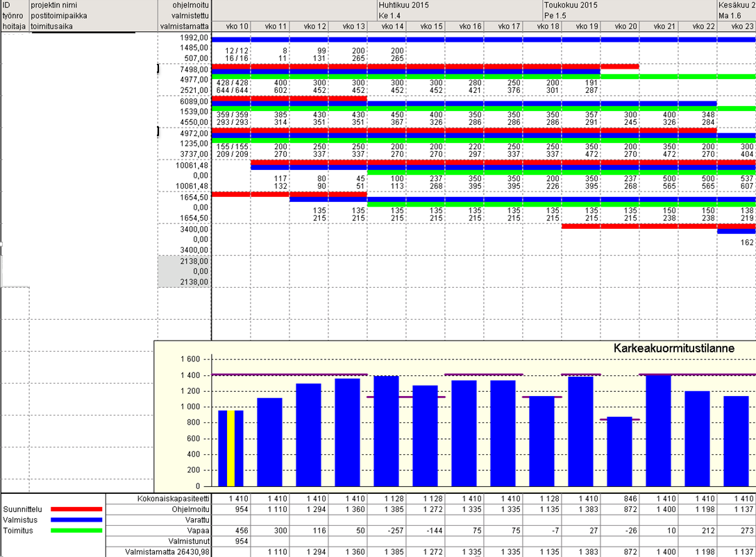Click the projektin nimi column header
Viewport: 756px width, 557px height.
[53, 6]
